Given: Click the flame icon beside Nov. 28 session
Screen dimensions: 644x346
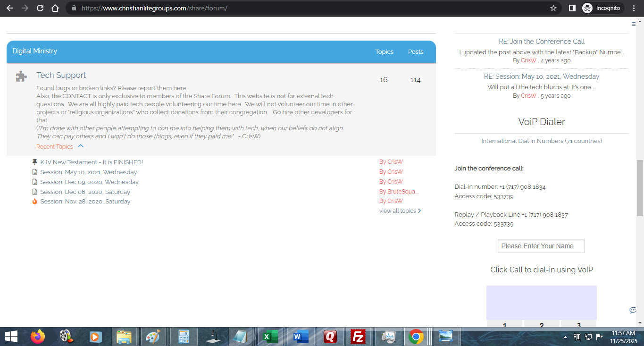Looking at the screenshot, I should (x=34, y=202).
